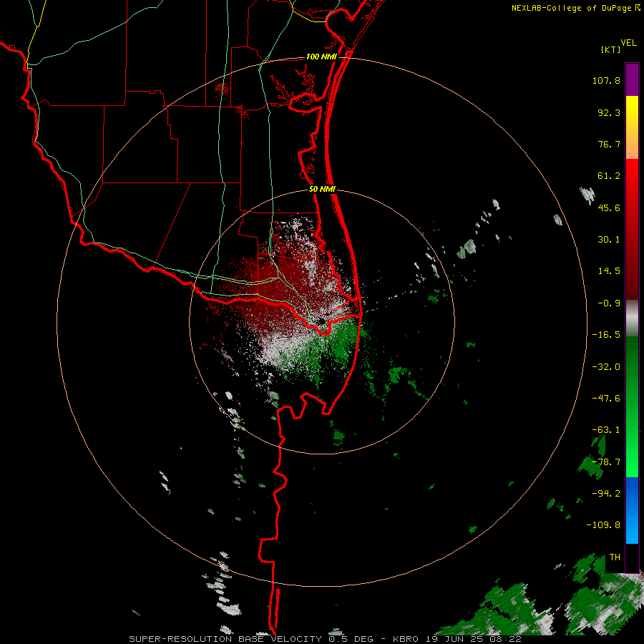Screen dimensions: 644x644
Task: Select the 45.6 value on velocity scale
Action: [x=609, y=208]
